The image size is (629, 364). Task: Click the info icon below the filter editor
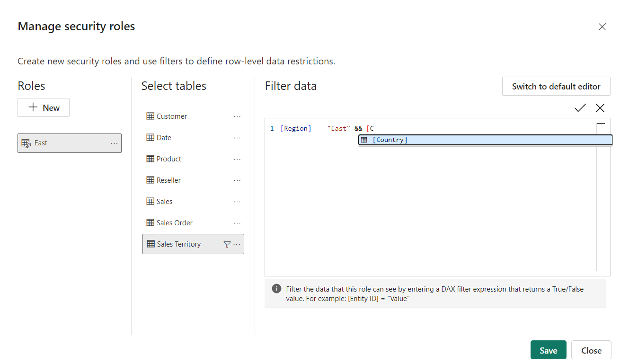[x=276, y=288]
